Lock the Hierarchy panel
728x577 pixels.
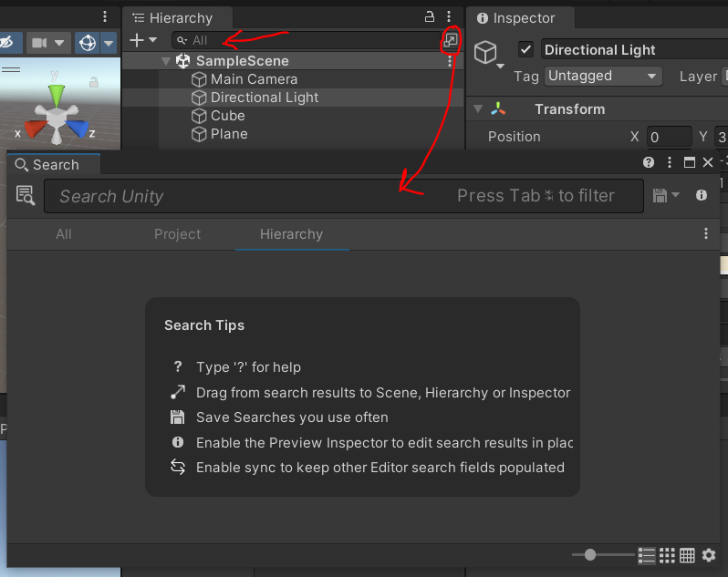pos(430,17)
